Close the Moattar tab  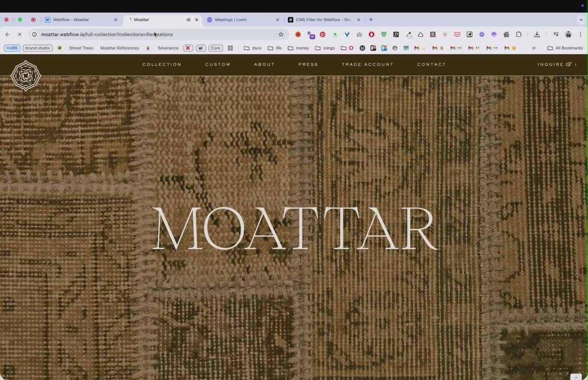click(x=197, y=20)
